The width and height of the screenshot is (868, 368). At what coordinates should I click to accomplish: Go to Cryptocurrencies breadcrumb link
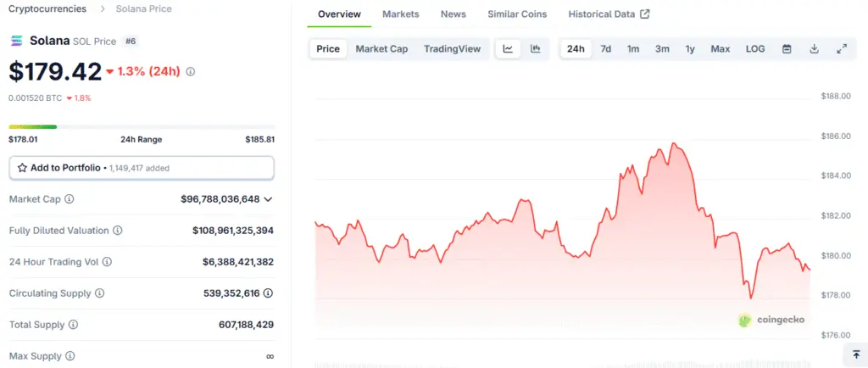[47, 8]
